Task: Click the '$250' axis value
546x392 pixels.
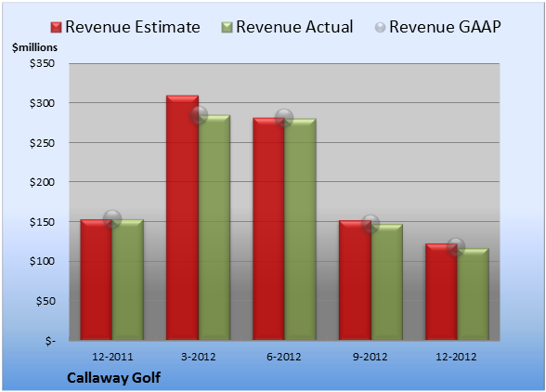Action: coord(42,143)
